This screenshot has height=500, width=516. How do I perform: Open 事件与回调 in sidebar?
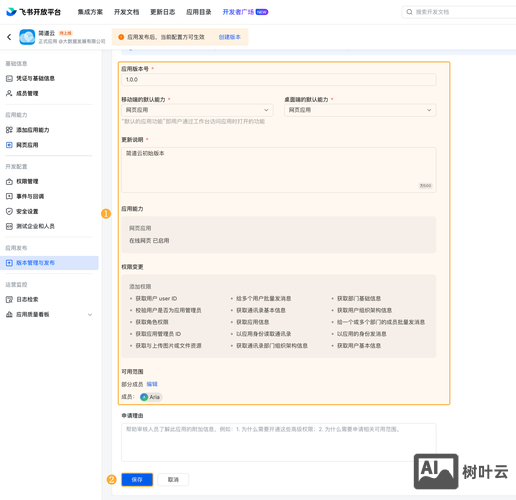[30, 196]
